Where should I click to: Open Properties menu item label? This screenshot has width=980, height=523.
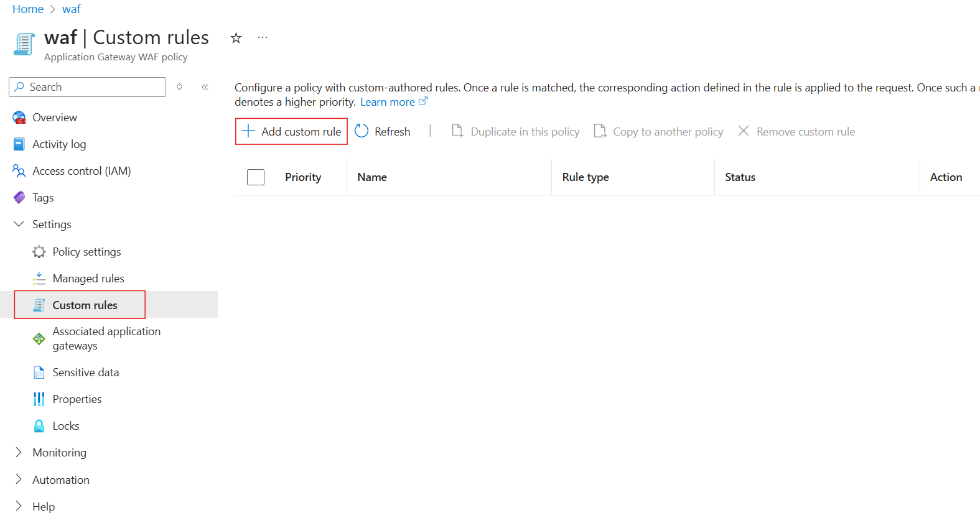[77, 399]
